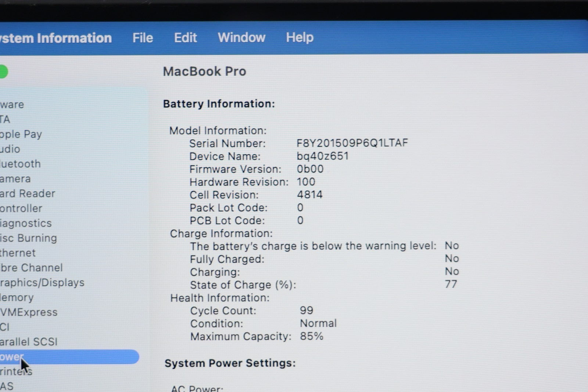Select Graphics/Displays in the sidebar

point(42,282)
